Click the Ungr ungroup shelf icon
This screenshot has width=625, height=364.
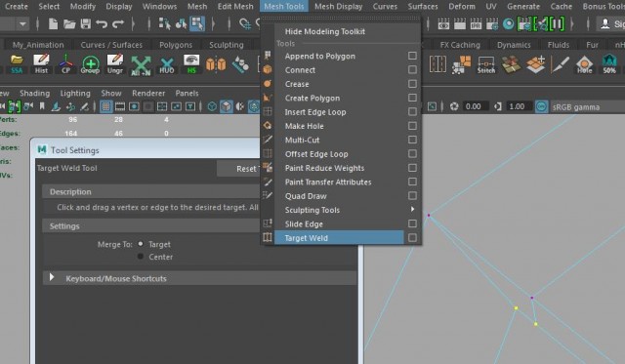[115, 65]
